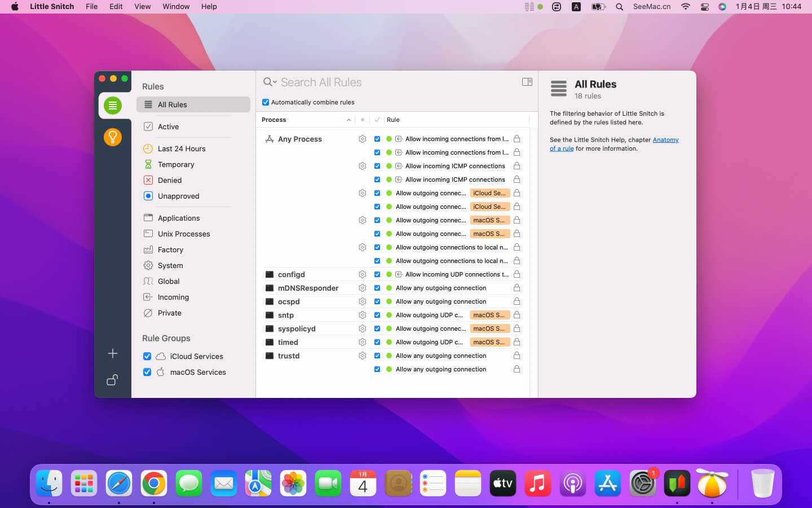Select All Rules in the sidebar

[x=193, y=104]
